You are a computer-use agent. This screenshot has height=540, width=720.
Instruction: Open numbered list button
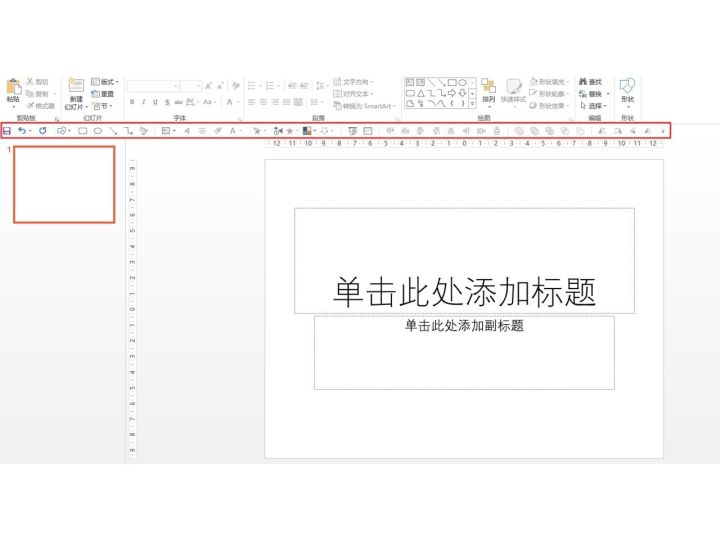tap(272, 86)
